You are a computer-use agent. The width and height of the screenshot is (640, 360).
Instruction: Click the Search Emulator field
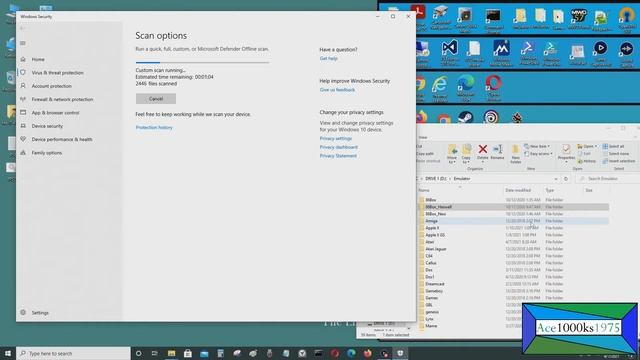click(x=608, y=179)
